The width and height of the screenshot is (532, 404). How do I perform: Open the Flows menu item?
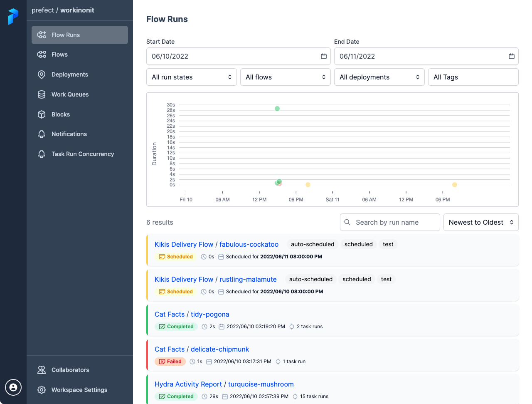(x=80, y=55)
